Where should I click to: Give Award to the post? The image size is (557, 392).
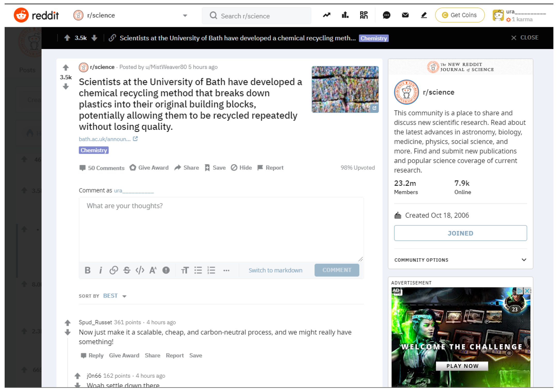point(149,168)
